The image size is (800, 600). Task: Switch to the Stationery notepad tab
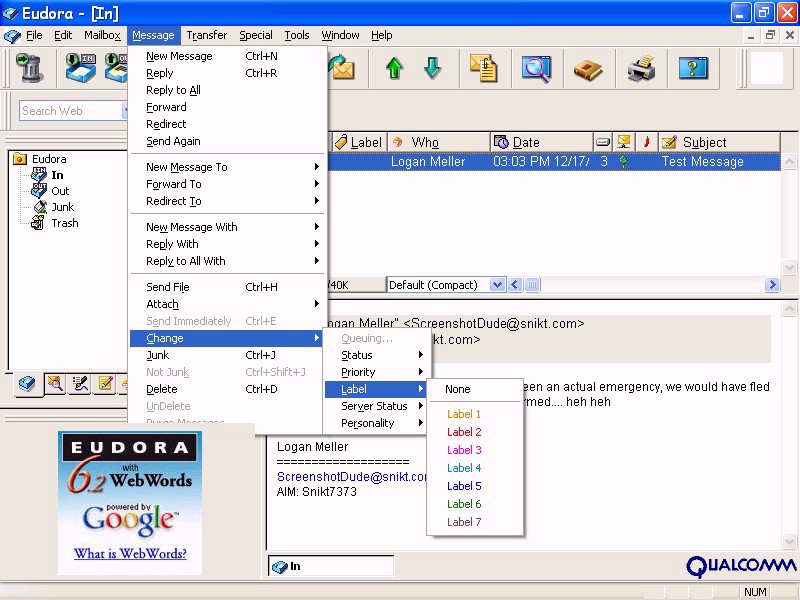105,384
